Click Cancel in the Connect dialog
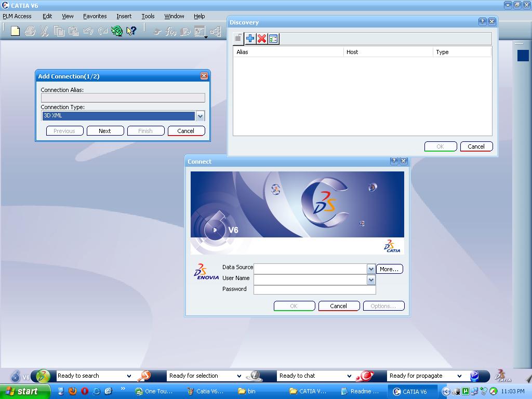Screen dimensions: 532x399 [x=339, y=306]
